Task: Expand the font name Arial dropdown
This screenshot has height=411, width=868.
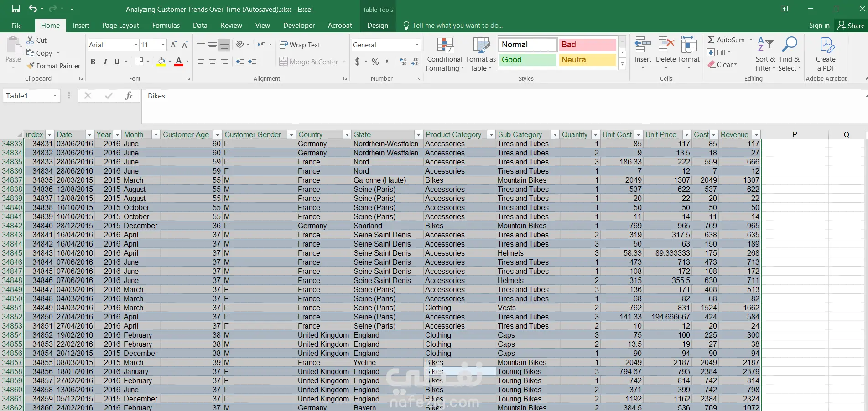Action: click(135, 45)
